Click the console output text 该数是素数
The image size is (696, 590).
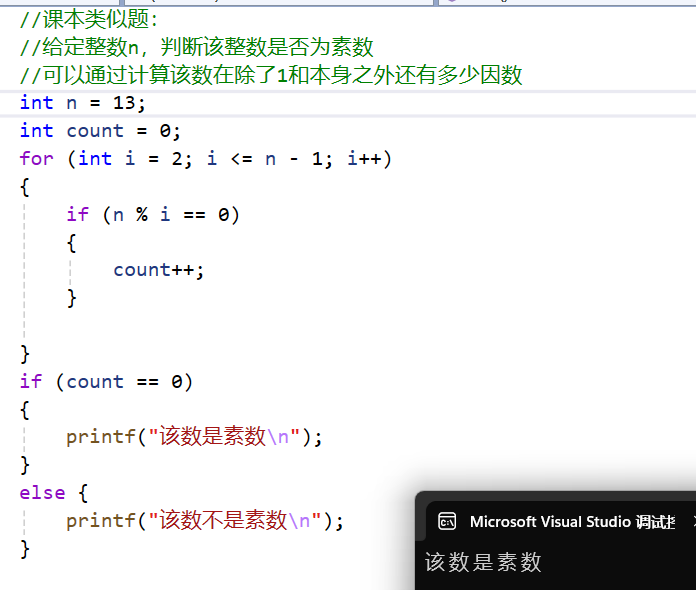[x=483, y=562]
